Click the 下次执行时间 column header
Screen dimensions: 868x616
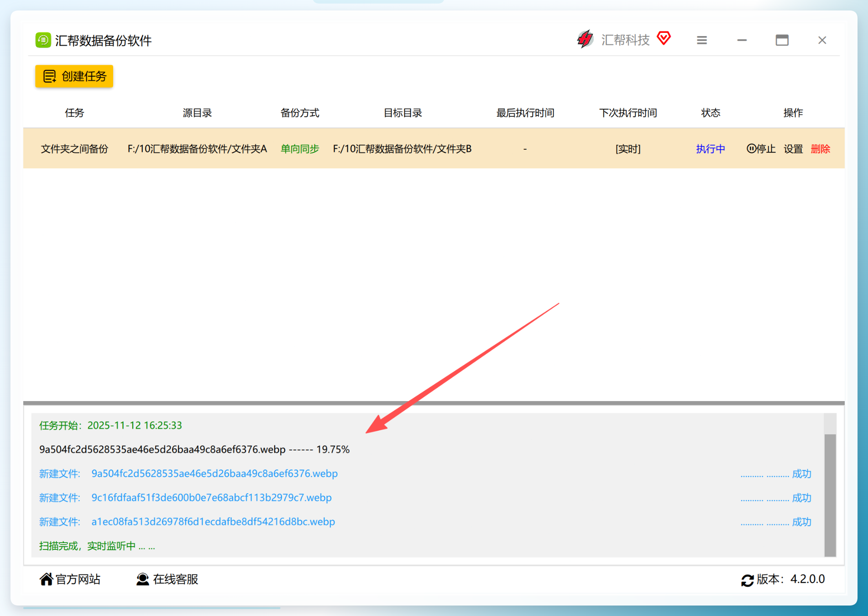[x=628, y=113]
